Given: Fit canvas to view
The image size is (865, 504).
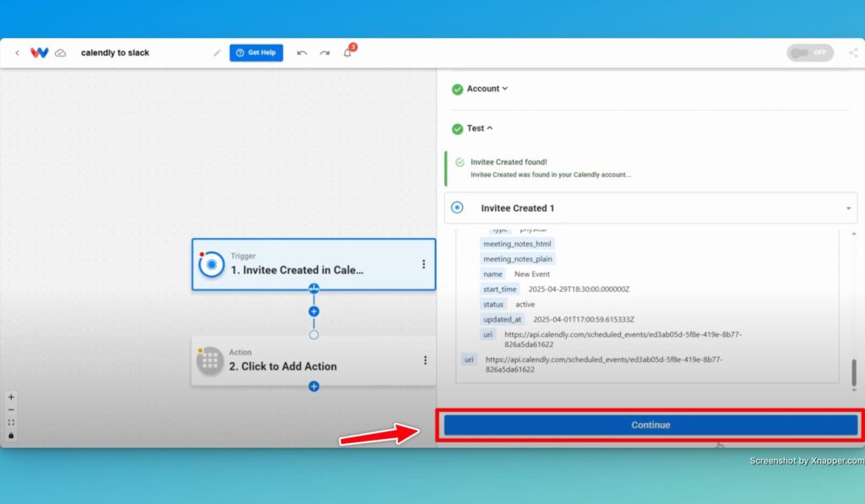Looking at the screenshot, I should tap(11, 422).
